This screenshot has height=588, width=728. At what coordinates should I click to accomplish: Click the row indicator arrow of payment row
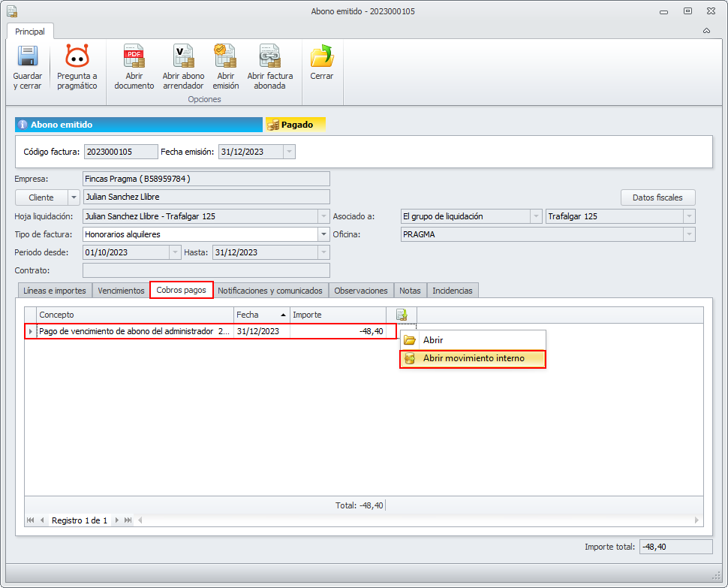[x=31, y=331]
